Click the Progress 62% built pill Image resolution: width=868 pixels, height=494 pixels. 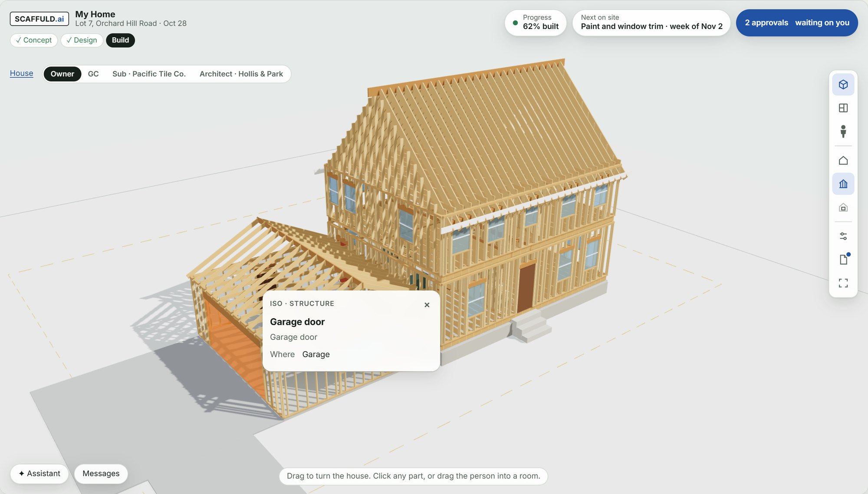[x=536, y=23]
